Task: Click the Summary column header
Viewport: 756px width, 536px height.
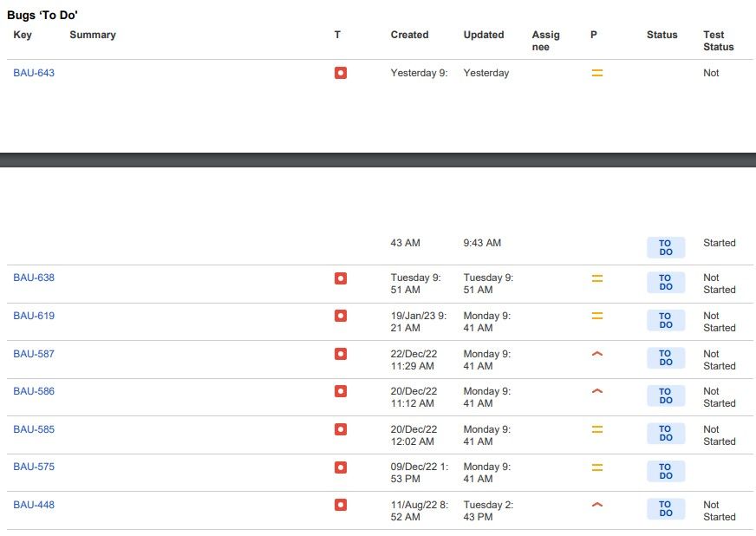Action: click(x=93, y=35)
